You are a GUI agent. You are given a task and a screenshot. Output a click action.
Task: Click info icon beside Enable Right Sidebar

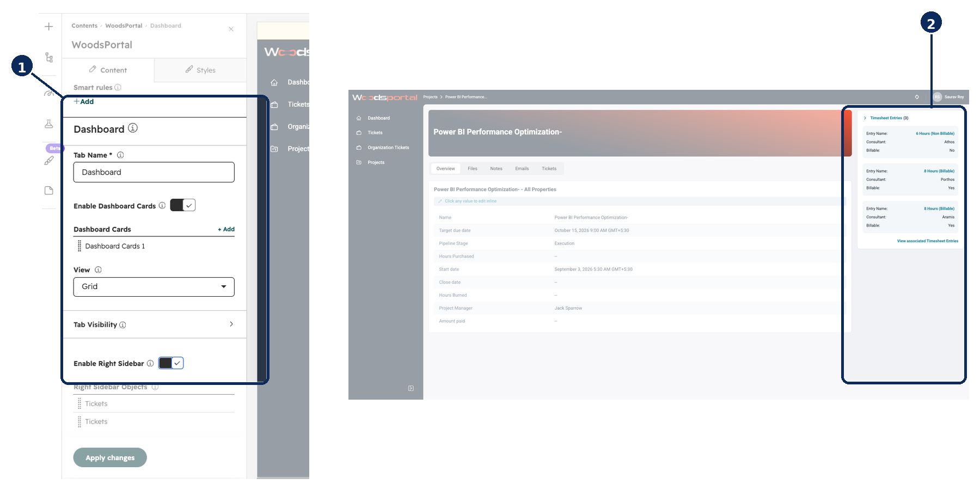(x=150, y=363)
